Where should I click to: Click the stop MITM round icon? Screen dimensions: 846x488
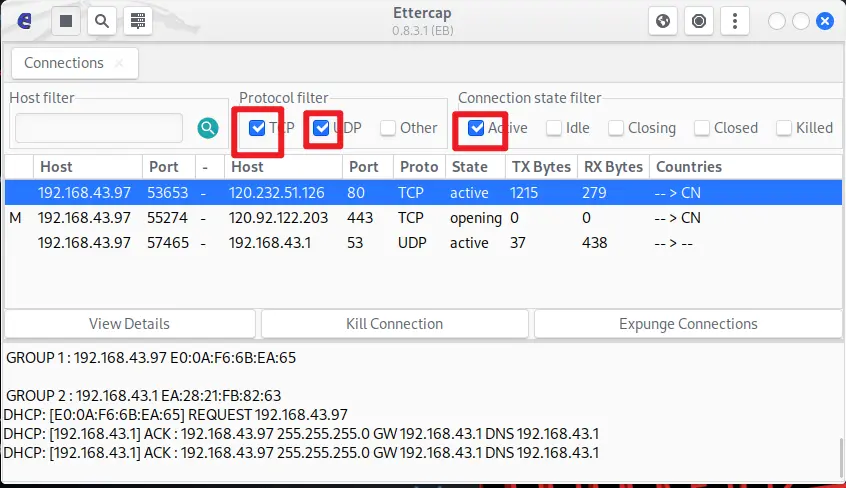699,21
